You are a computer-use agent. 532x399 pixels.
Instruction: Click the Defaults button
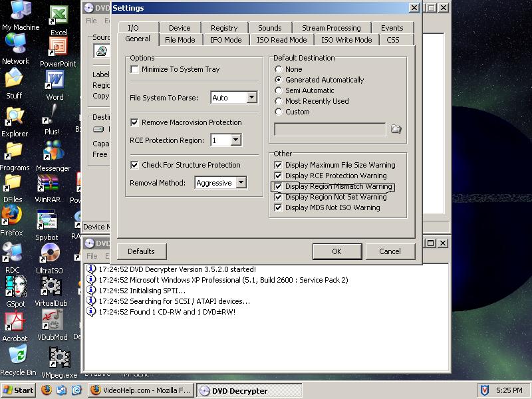pos(142,251)
